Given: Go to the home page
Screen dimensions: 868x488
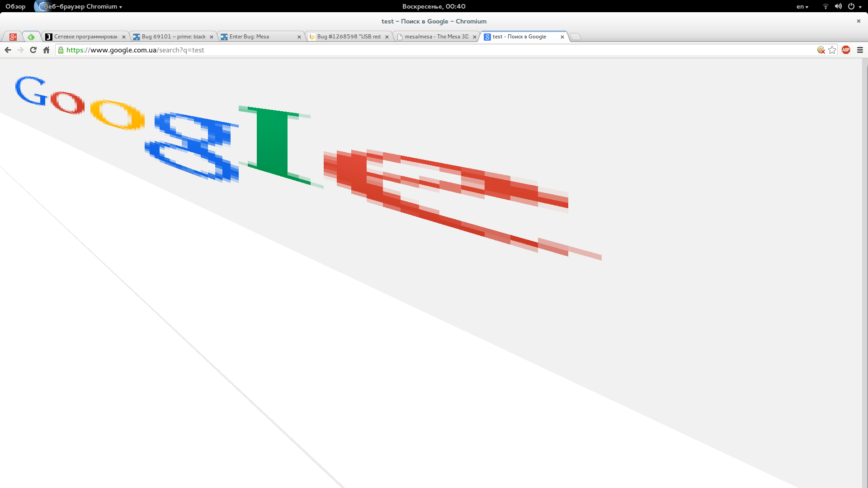Looking at the screenshot, I should [46, 50].
